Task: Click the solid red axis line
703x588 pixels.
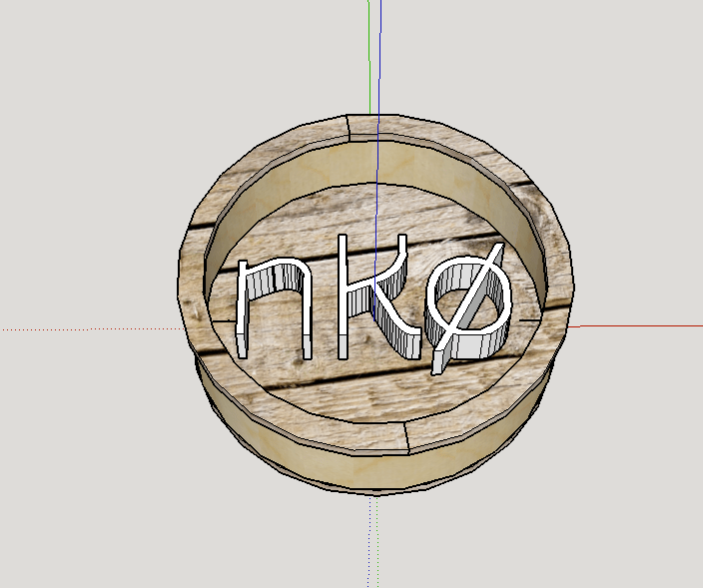Action: tap(637, 326)
